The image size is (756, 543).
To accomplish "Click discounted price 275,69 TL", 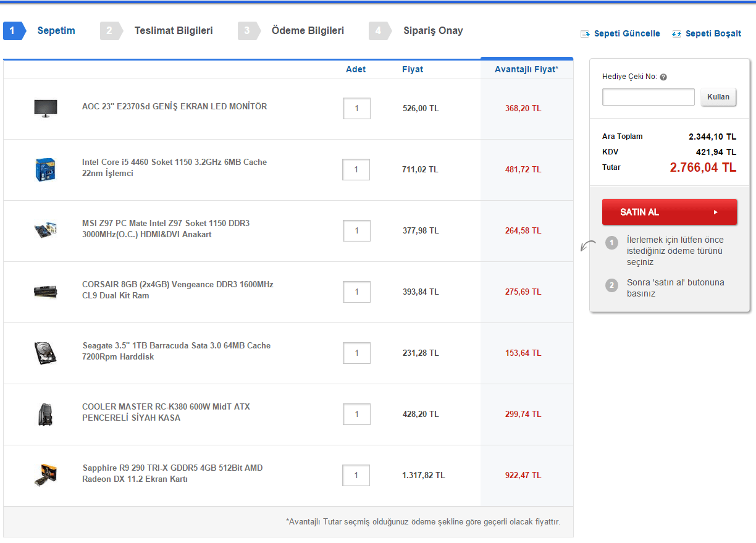I will coord(523,292).
